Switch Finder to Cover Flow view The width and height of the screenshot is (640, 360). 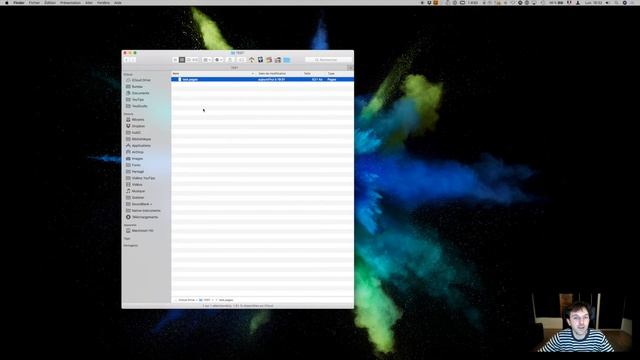coord(195,60)
